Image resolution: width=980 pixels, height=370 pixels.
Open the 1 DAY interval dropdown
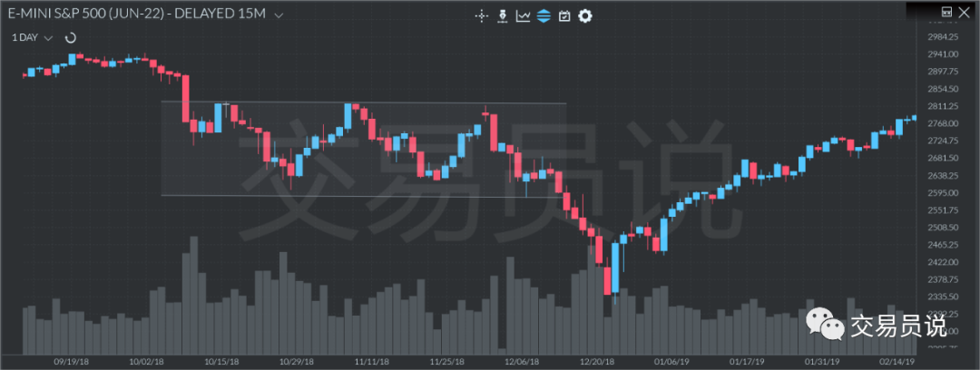point(48,38)
